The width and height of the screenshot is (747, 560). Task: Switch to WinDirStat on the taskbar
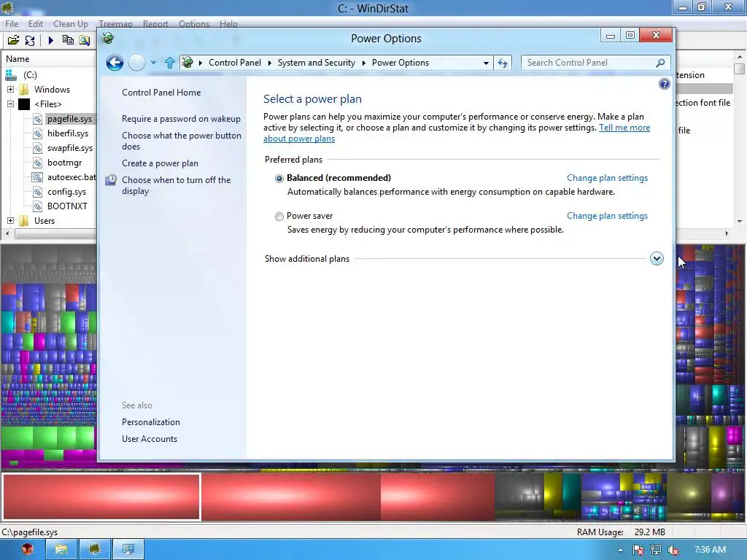pyautogui.click(x=94, y=550)
